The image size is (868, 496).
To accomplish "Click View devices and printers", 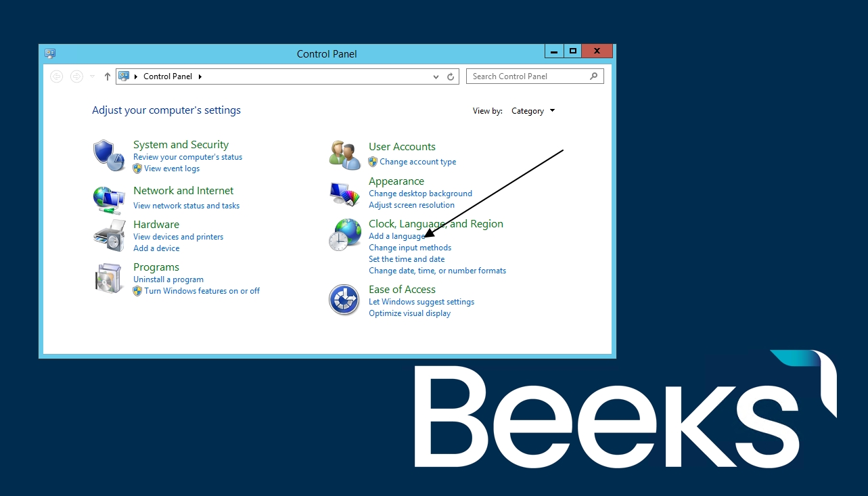I will point(178,237).
